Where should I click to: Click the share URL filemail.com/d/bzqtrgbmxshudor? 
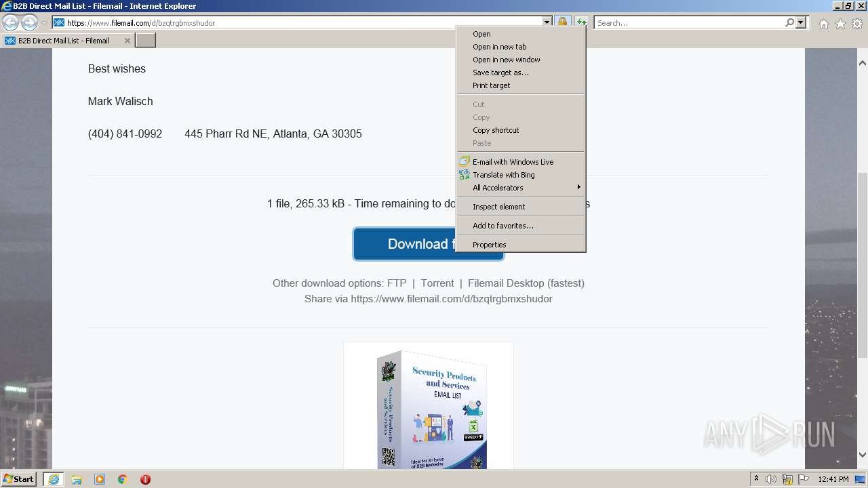point(452,299)
